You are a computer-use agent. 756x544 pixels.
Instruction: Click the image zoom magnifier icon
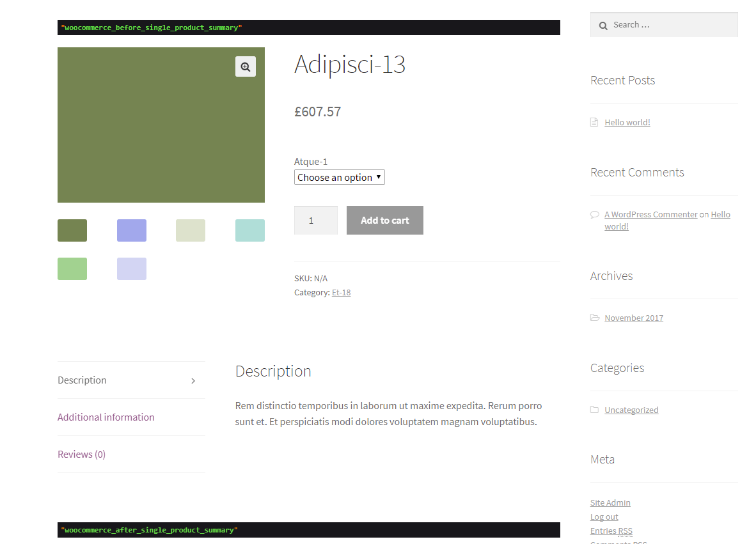pyautogui.click(x=246, y=66)
